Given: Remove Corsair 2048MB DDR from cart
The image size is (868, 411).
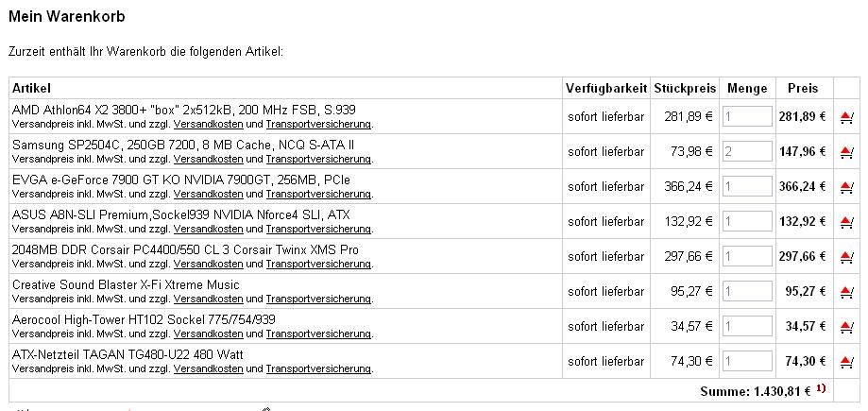Looking at the screenshot, I should (846, 256).
